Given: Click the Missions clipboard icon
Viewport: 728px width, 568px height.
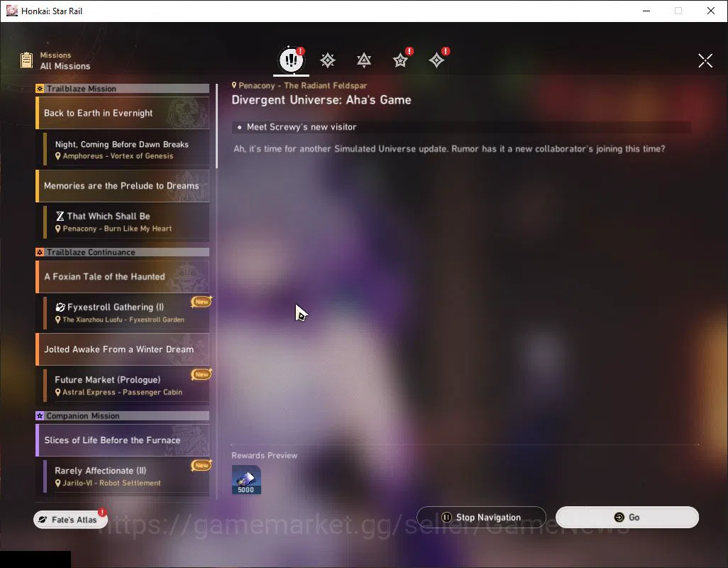Looking at the screenshot, I should [27, 60].
